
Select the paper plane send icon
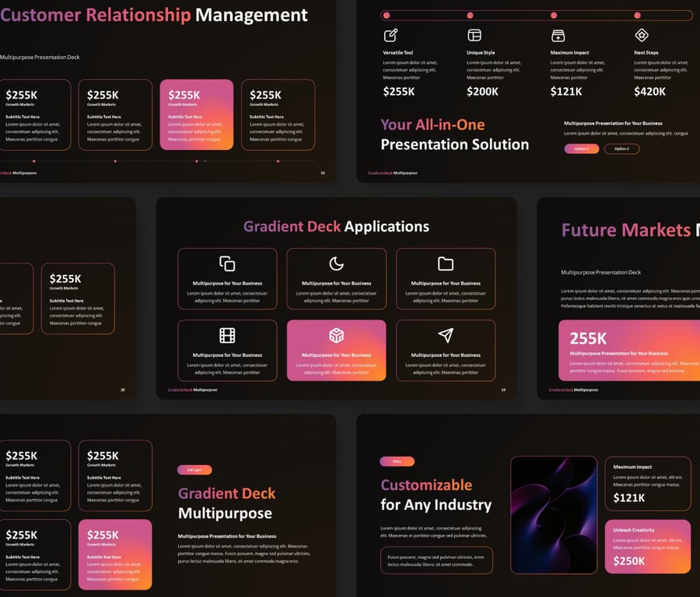tap(446, 335)
